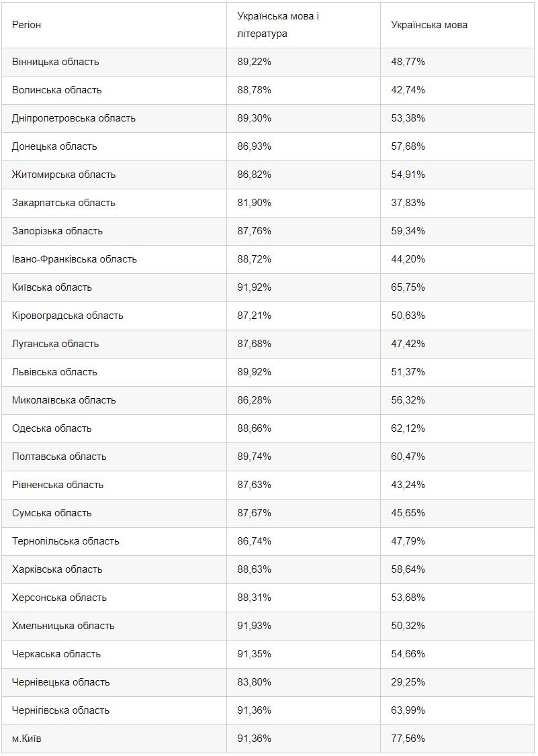Select the Львівська область row label
This screenshot has width=538, height=756.
click(54, 372)
